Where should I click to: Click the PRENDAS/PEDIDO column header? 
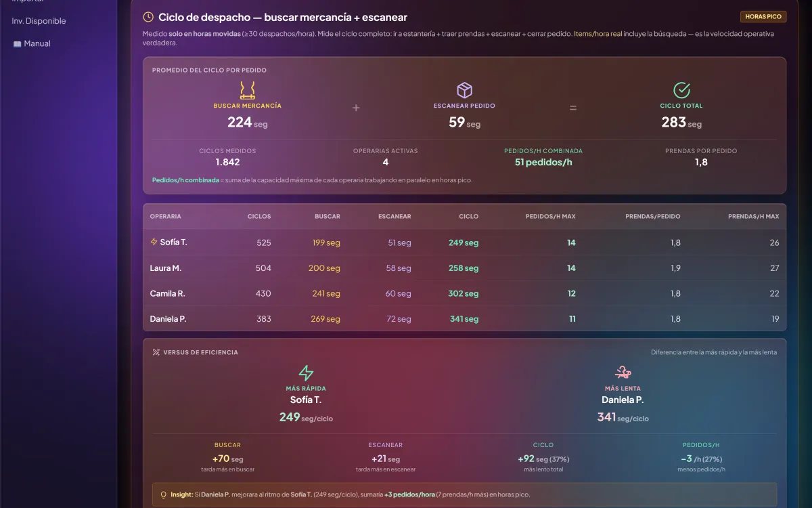coord(653,217)
